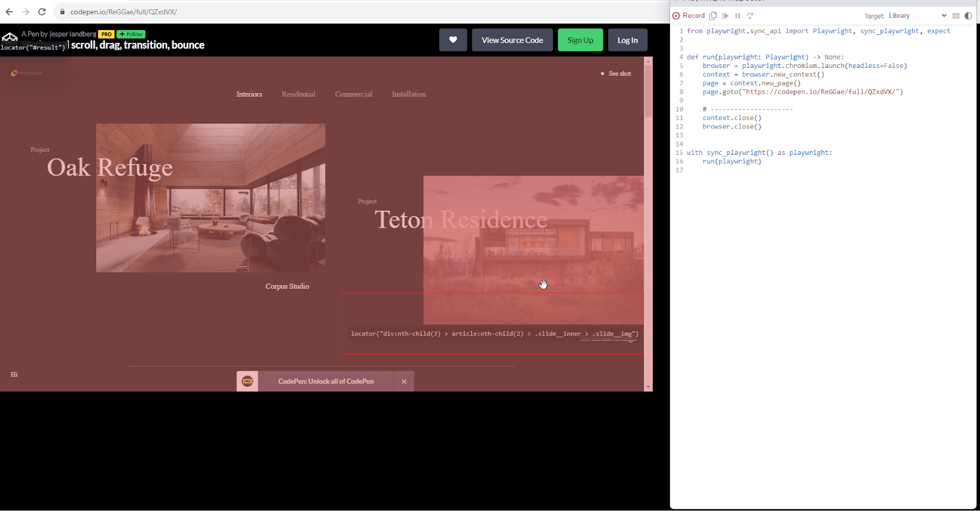Click the Resume icon in Playwright Inspector
Image resolution: width=980 pixels, height=511 pixels.
pos(725,16)
